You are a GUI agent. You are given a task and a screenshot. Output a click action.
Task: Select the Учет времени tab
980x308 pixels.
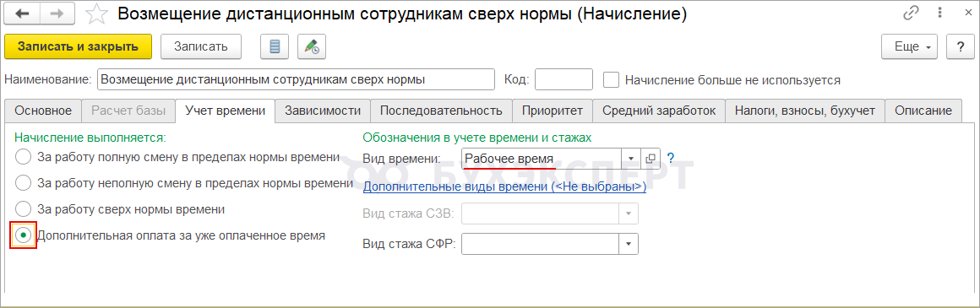pyautogui.click(x=225, y=111)
